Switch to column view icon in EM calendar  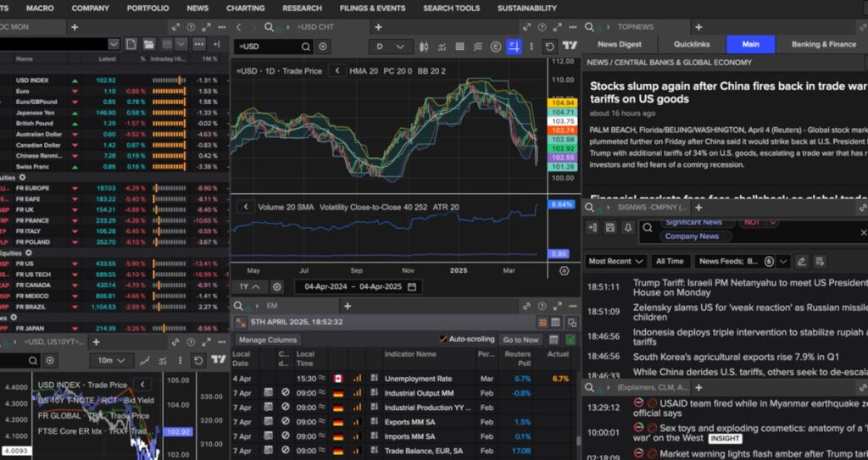click(556, 322)
